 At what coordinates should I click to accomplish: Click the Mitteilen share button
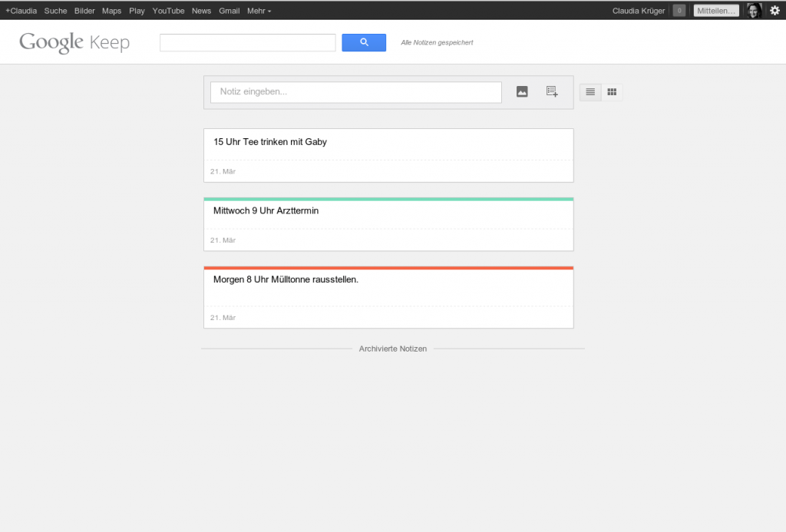pos(716,11)
